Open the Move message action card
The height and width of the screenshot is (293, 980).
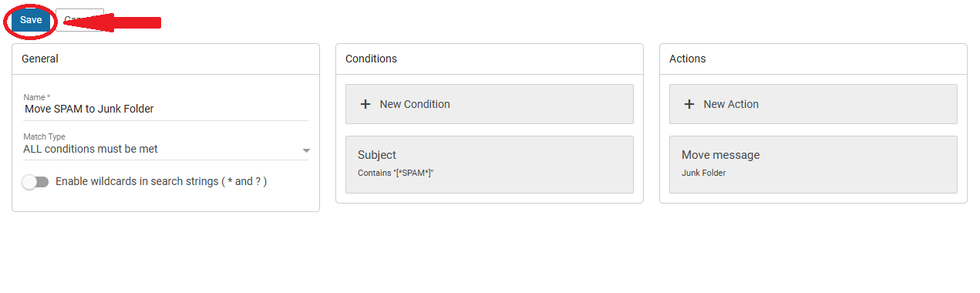[813, 165]
